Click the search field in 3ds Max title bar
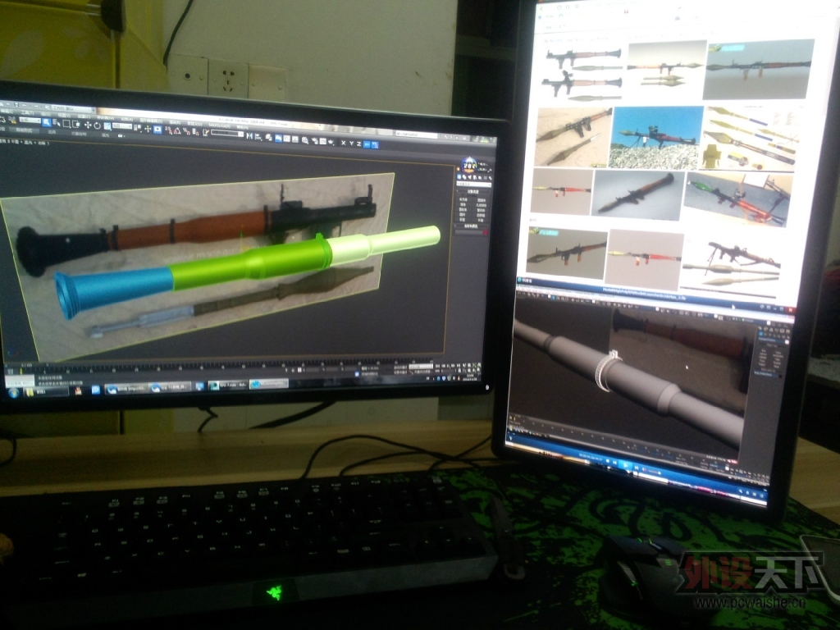 click(417, 135)
